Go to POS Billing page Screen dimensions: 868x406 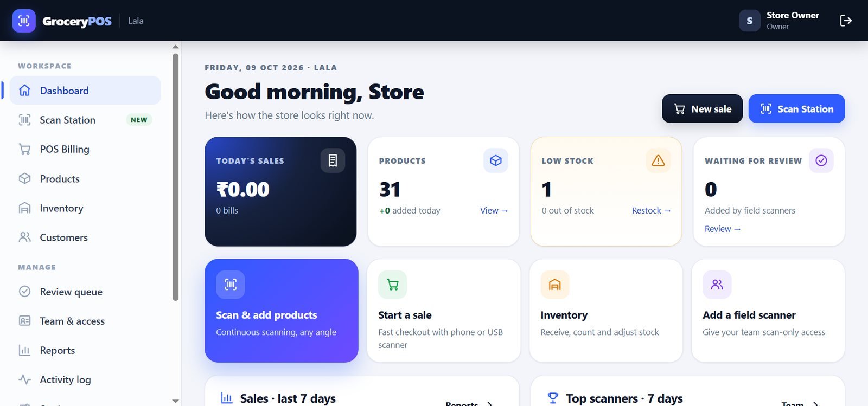pos(85,149)
